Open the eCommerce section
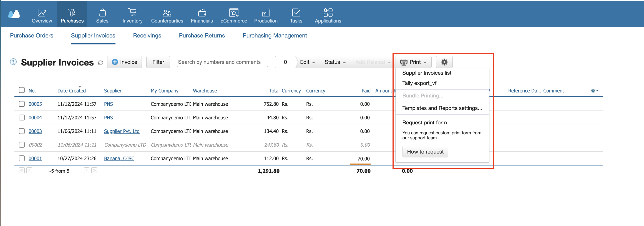 [234, 16]
